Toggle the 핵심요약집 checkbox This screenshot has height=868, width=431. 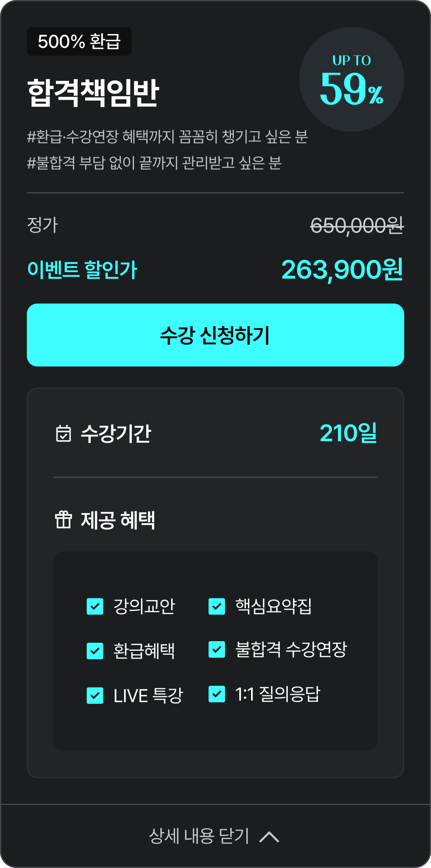click(x=217, y=606)
